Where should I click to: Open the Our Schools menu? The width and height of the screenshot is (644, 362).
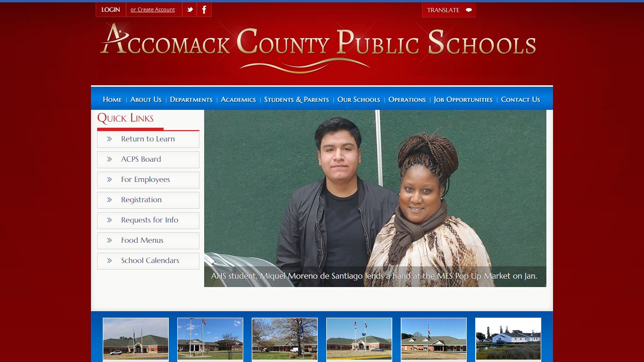click(359, 99)
